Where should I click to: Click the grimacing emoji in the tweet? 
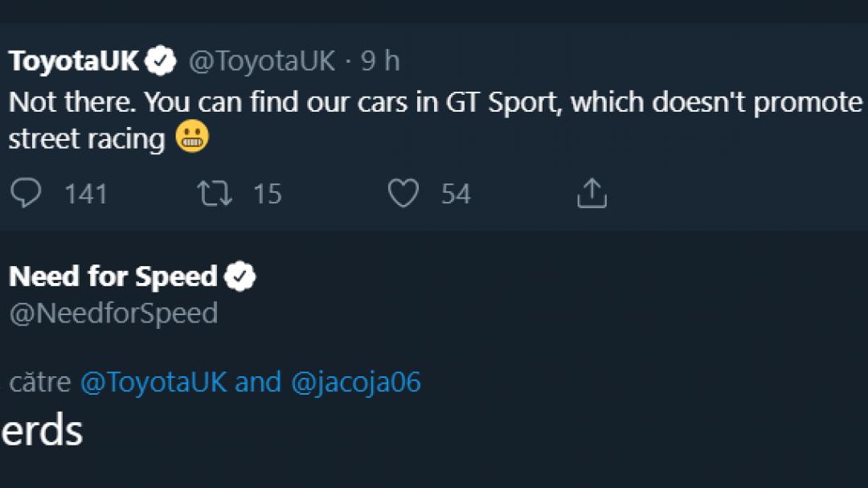coord(191,138)
